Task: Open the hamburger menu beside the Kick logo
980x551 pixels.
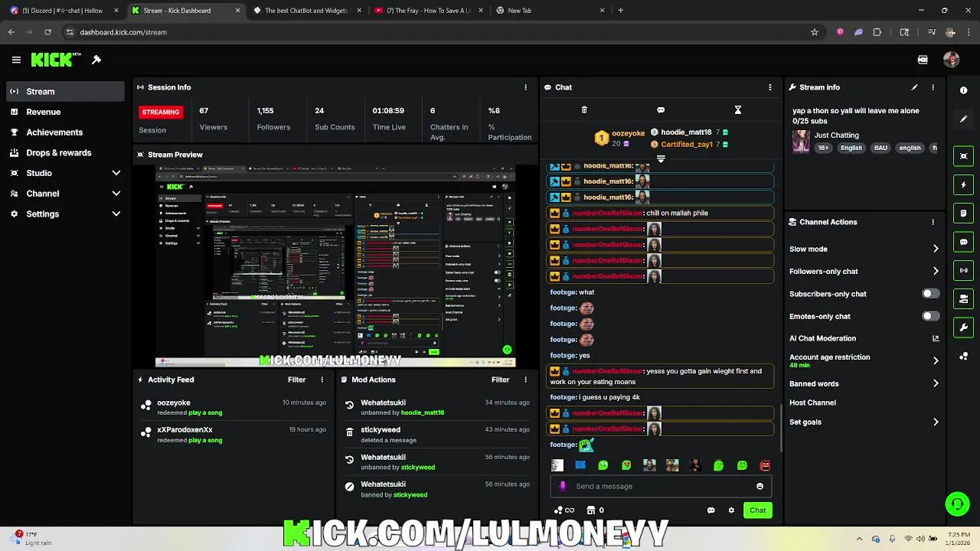Action: click(16, 60)
